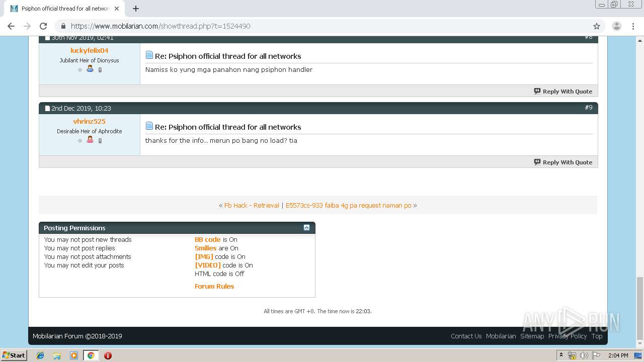644x362 pixels.
Task: Click the browser forward arrow
Action: (27, 26)
